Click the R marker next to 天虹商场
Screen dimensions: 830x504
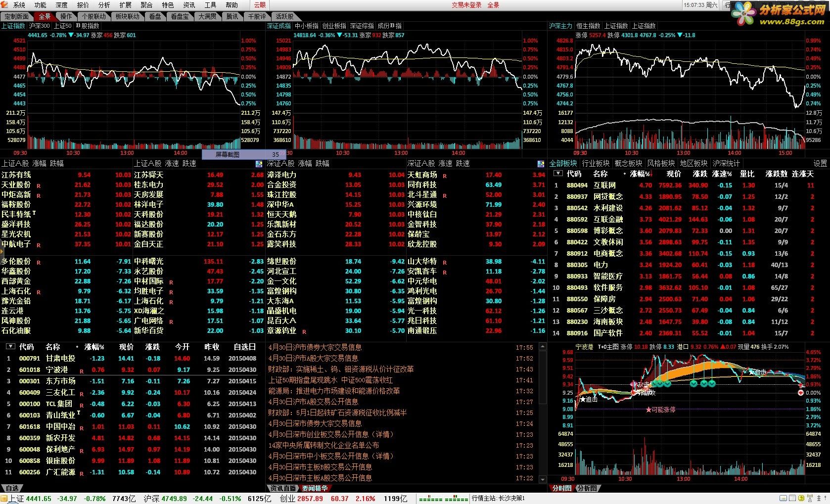click(x=445, y=176)
